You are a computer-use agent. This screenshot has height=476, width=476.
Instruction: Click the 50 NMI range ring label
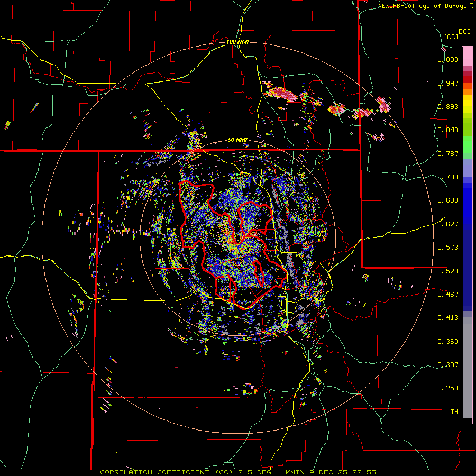(x=237, y=140)
